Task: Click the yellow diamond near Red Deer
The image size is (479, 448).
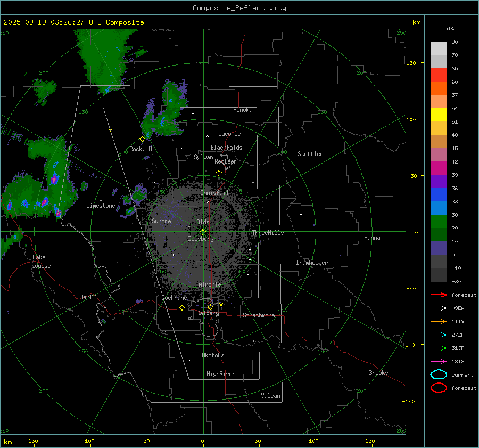Action: point(219,173)
